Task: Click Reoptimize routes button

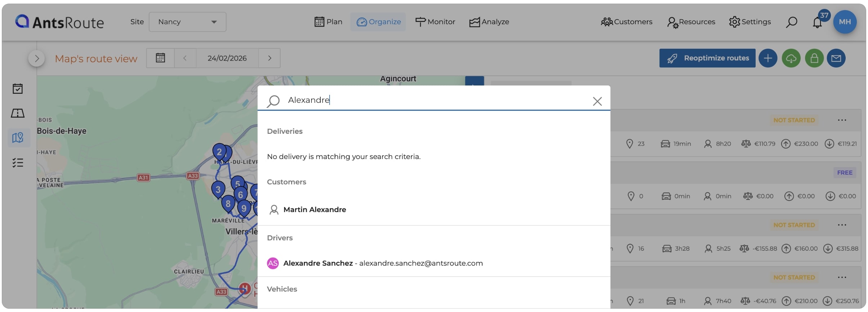Action: (x=707, y=58)
